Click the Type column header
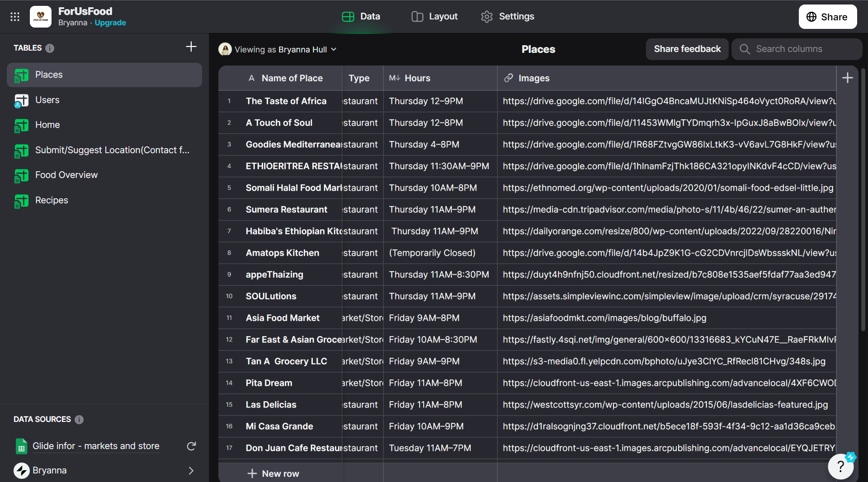This screenshot has width=868, height=482. click(363, 78)
